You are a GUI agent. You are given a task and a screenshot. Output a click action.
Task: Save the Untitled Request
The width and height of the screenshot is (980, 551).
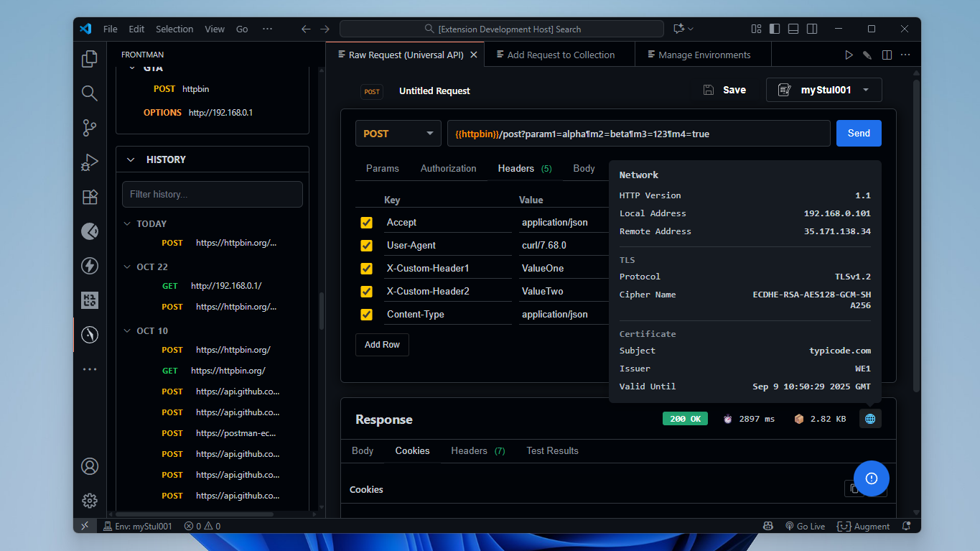[x=724, y=90]
